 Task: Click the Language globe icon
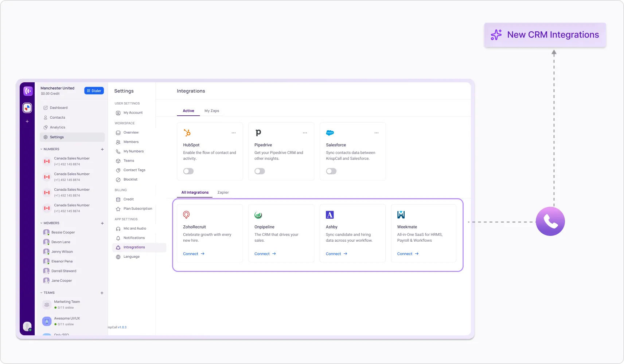point(118,257)
